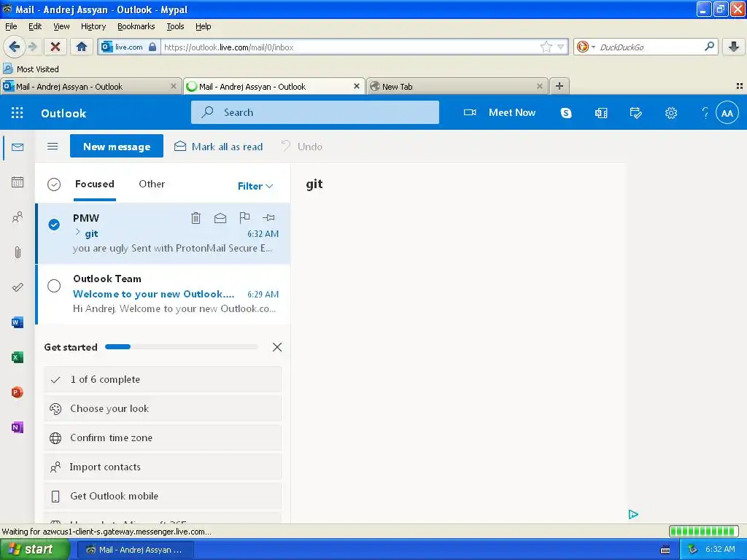Viewport: 747px width, 560px height.
Task: Open Import contacts task
Action: 163,467
